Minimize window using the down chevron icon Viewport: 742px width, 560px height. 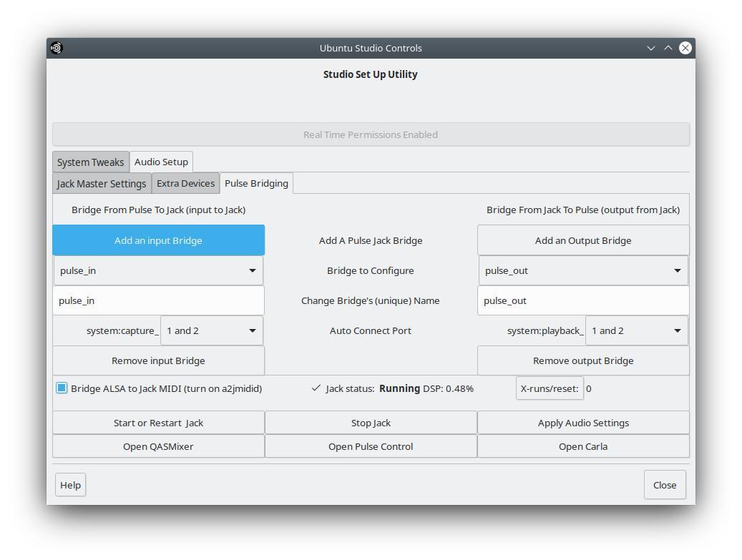(x=651, y=48)
